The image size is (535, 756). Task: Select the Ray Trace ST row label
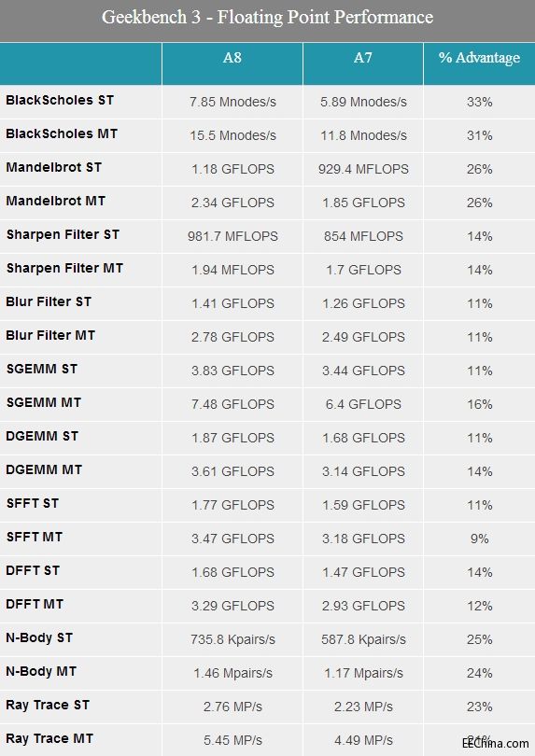pyautogui.click(x=48, y=705)
